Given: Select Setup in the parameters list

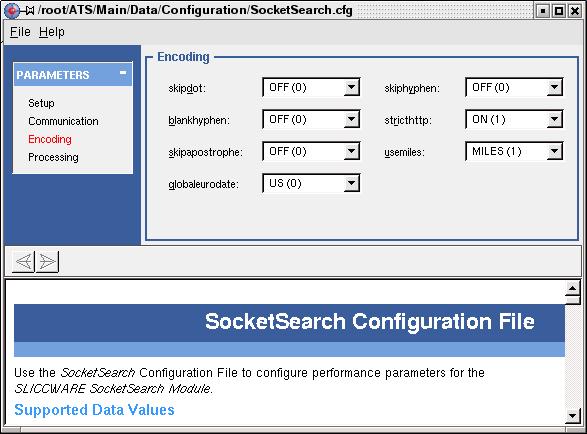Looking at the screenshot, I should (x=41, y=103).
